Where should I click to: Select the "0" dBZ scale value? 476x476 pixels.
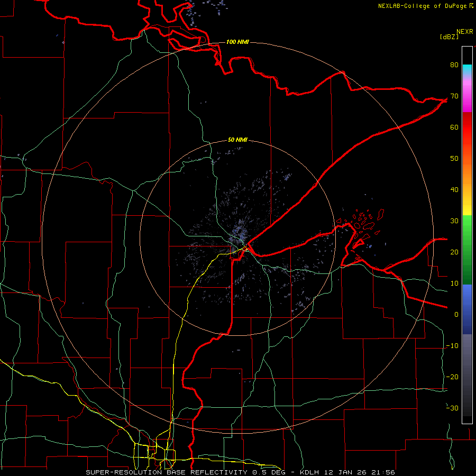tap(456, 315)
